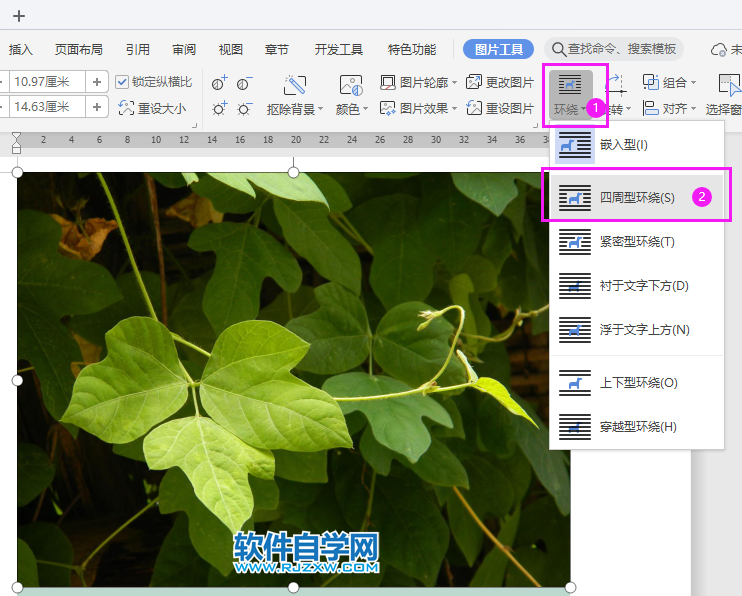
Task: Click the top-center image resize handle
Action: (293, 172)
